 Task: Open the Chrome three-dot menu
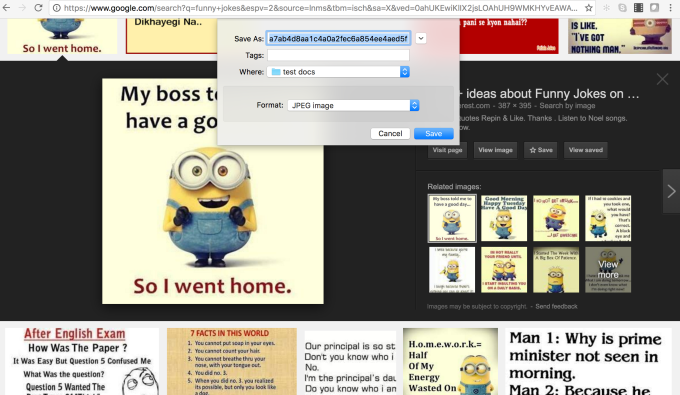(x=670, y=8)
